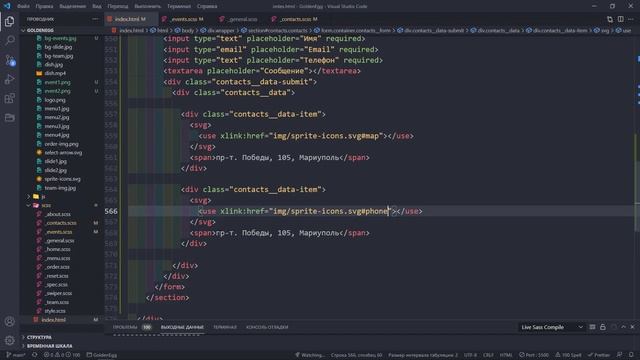640x360 pixels.
Task: Click errors and warnings count in status bar
Action: click(x=62, y=355)
